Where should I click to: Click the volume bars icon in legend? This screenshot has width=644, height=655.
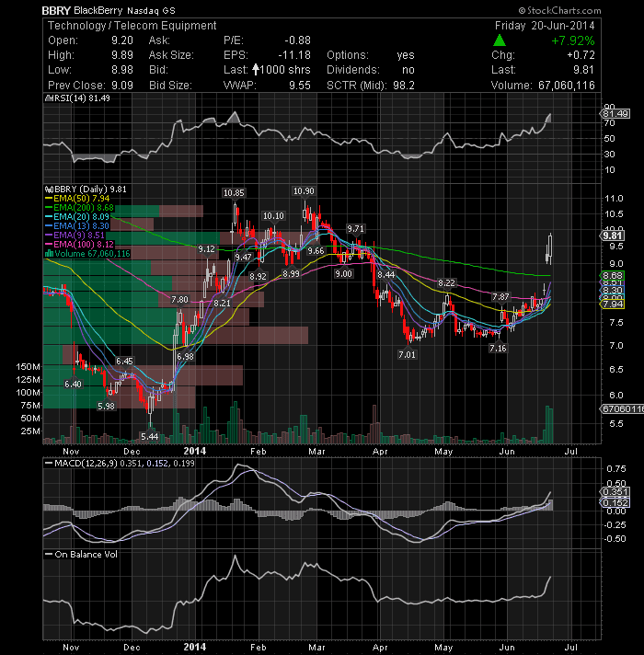tap(49, 254)
